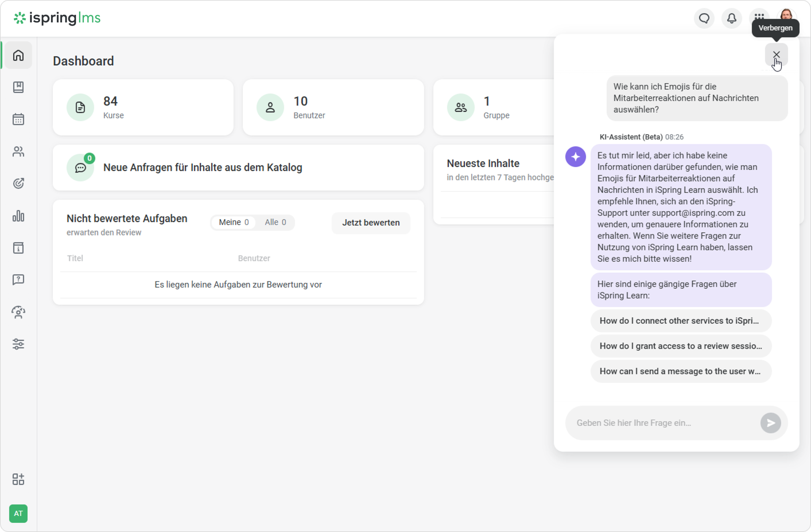Choose suggestion about granting review session access

(x=680, y=346)
